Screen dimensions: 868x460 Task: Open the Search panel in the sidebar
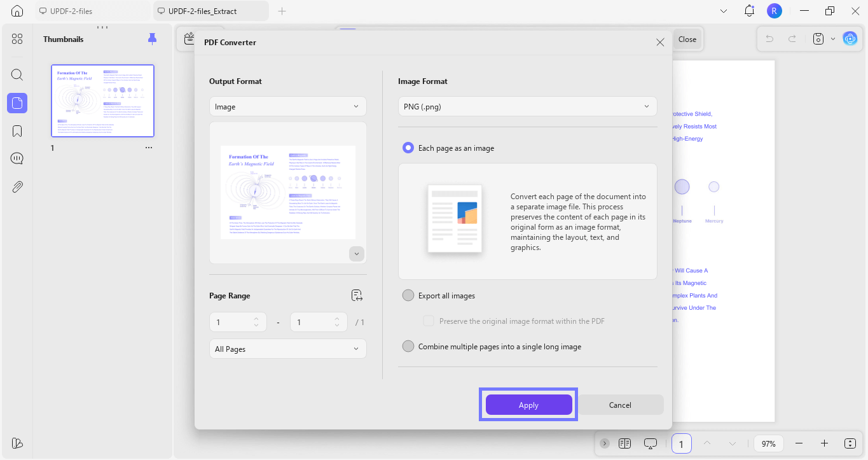17,74
